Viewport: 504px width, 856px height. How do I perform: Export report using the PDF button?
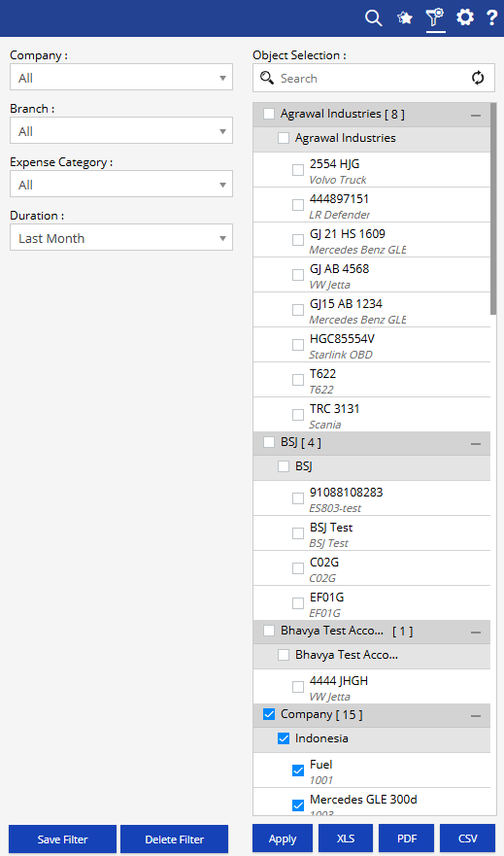coord(407,839)
